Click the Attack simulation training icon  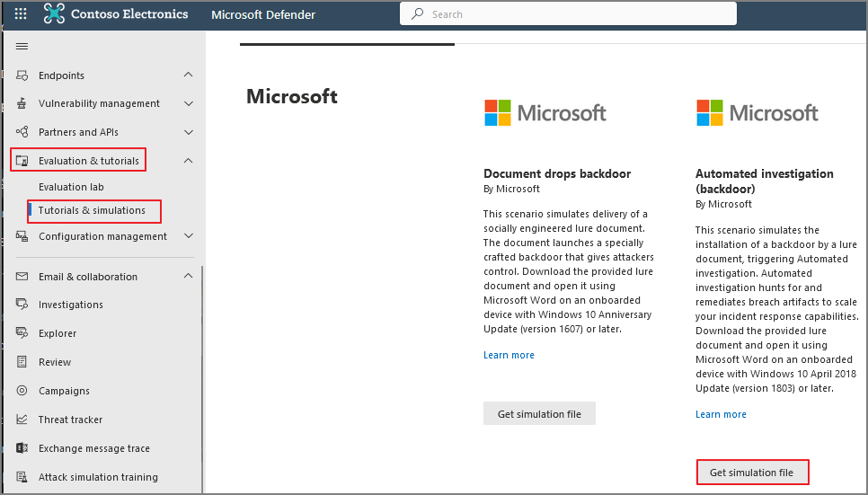tap(22, 477)
